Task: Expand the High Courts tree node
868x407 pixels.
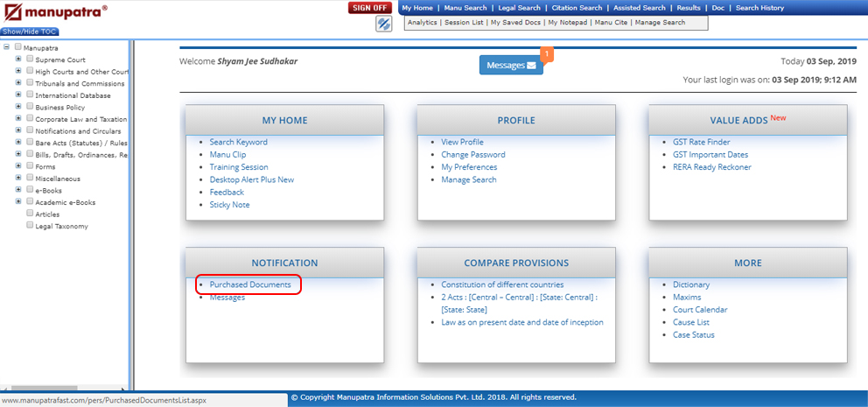Action: click(18, 72)
